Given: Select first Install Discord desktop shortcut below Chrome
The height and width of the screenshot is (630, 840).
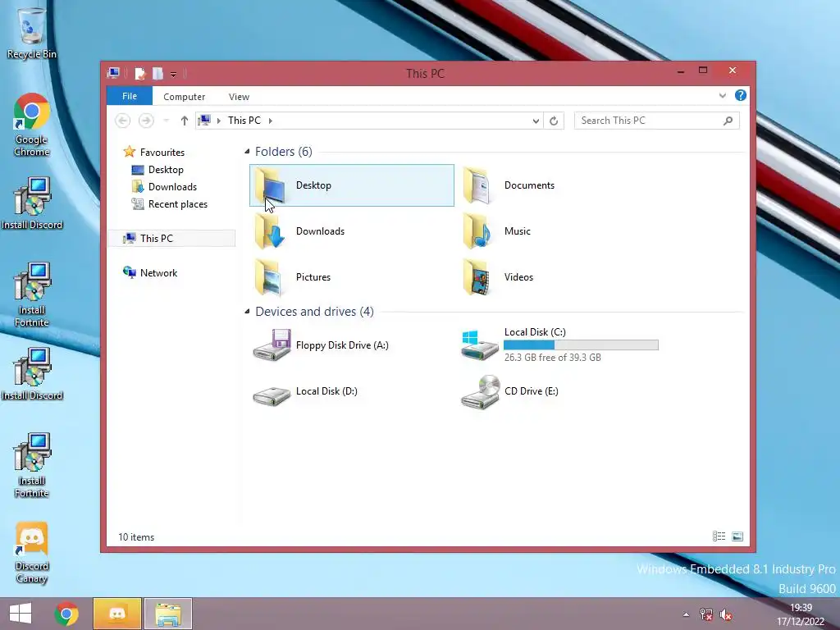Looking at the screenshot, I should coord(32,203).
